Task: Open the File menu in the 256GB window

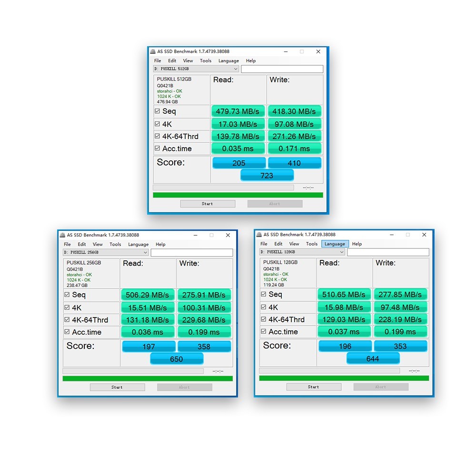Action: [67, 244]
